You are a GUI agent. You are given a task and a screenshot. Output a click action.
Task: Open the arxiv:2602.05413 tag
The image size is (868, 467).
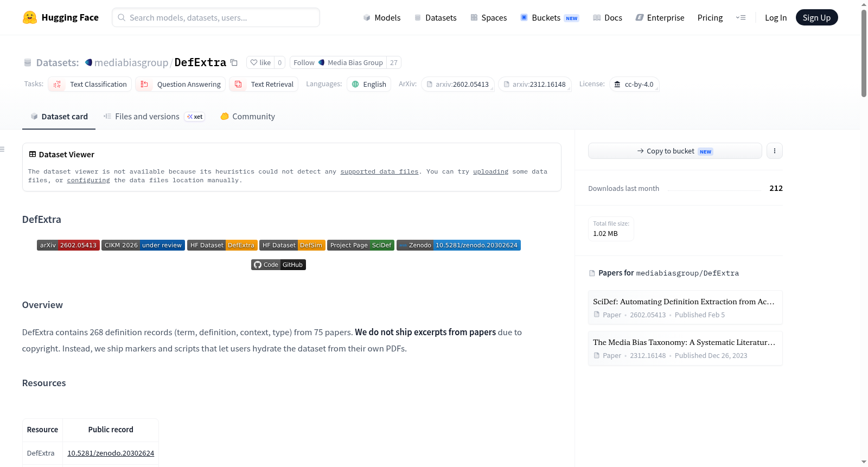[458, 84]
